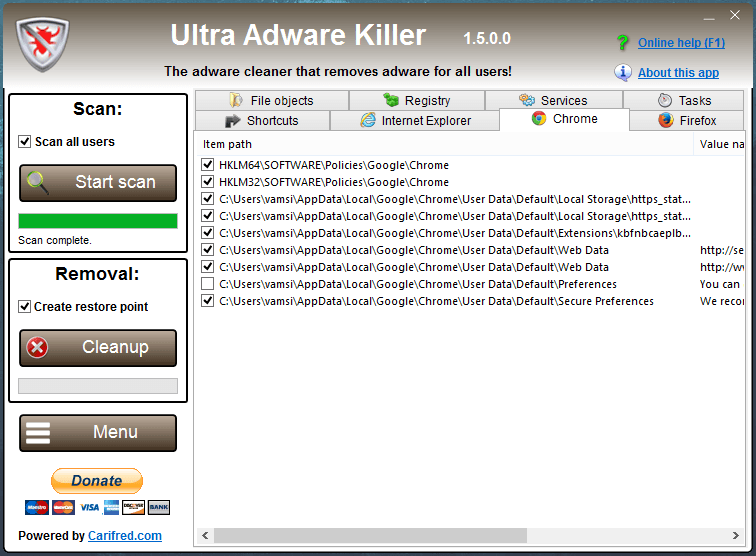Click the green question mark help icon
The width and height of the screenshot is (756, 556).
(x=622, y=42)
